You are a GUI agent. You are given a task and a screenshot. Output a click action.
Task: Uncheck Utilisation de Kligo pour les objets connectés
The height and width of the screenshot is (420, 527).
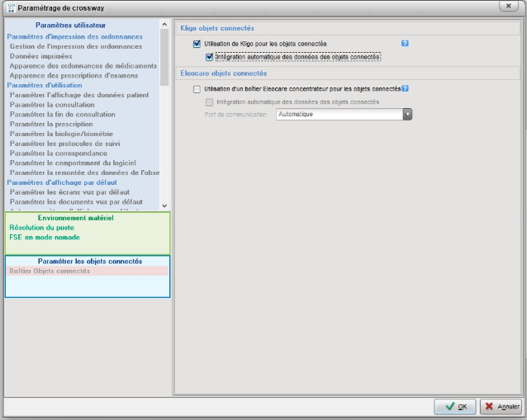(197, 43)
